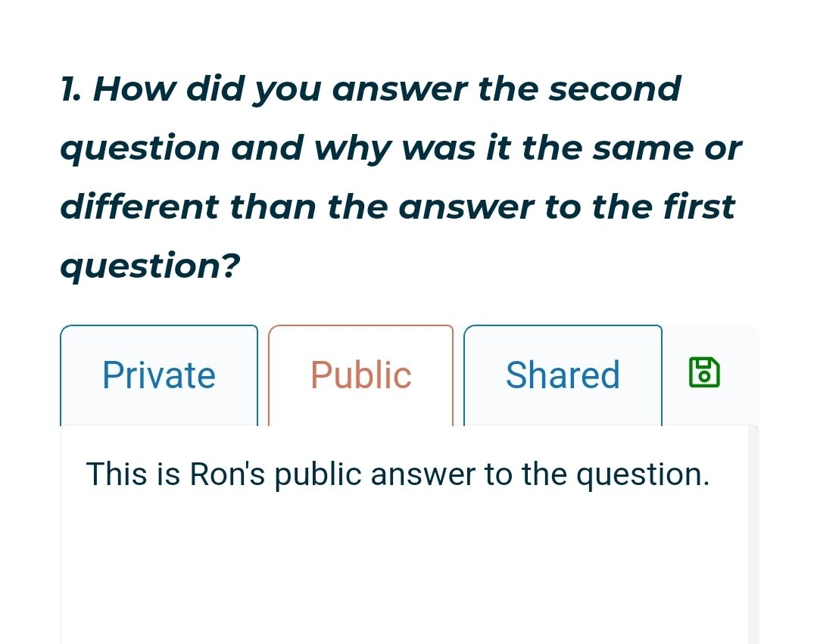Click the word 'answer' in the response text

(423, 474)
